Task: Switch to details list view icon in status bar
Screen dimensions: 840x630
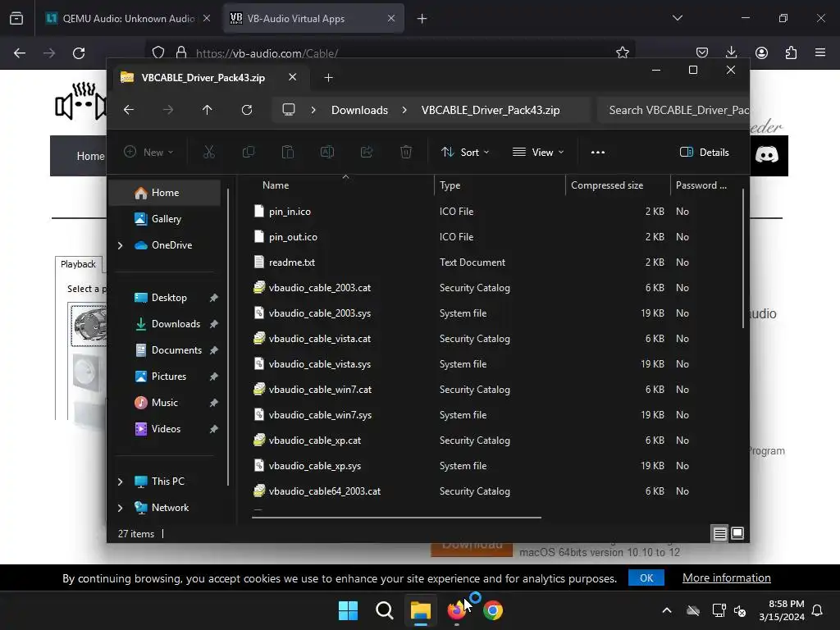Action: [x=720, y=533]
